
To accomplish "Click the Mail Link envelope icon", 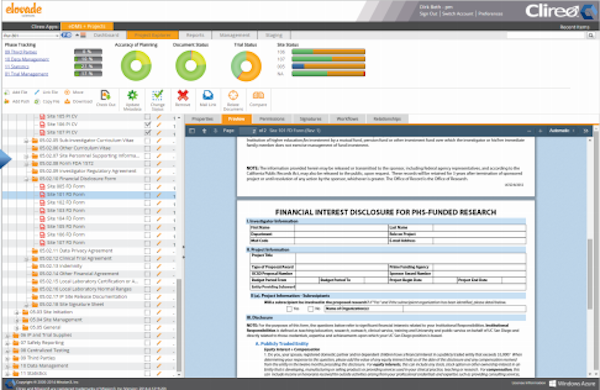I will pos(208,95).
